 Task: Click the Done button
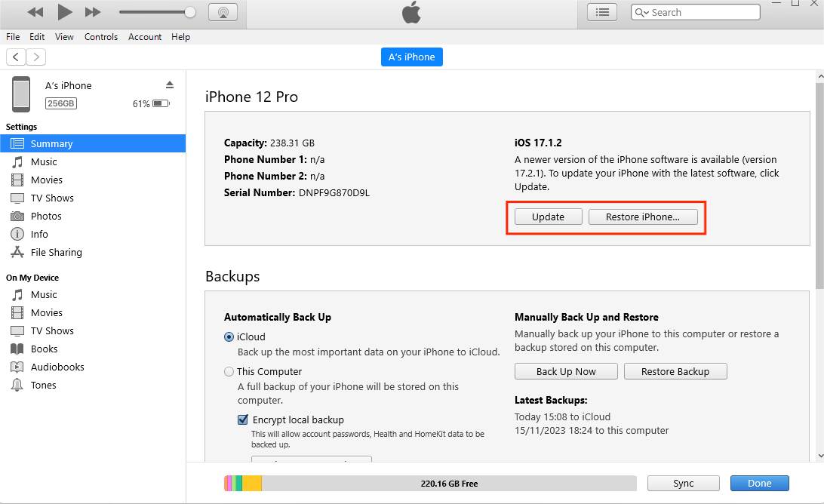point(759,483)
